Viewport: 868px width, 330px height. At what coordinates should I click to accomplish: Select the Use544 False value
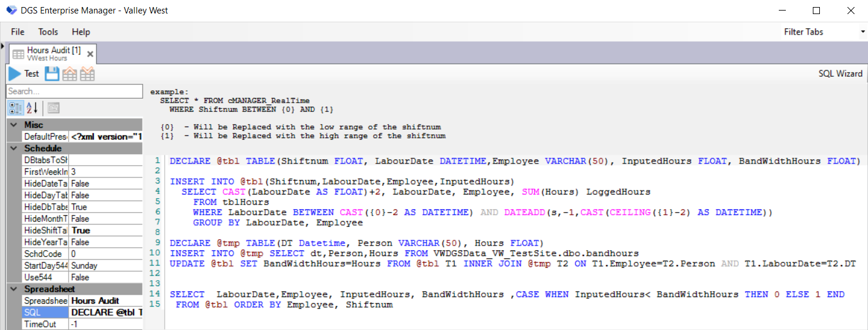[x=106, y=277]
